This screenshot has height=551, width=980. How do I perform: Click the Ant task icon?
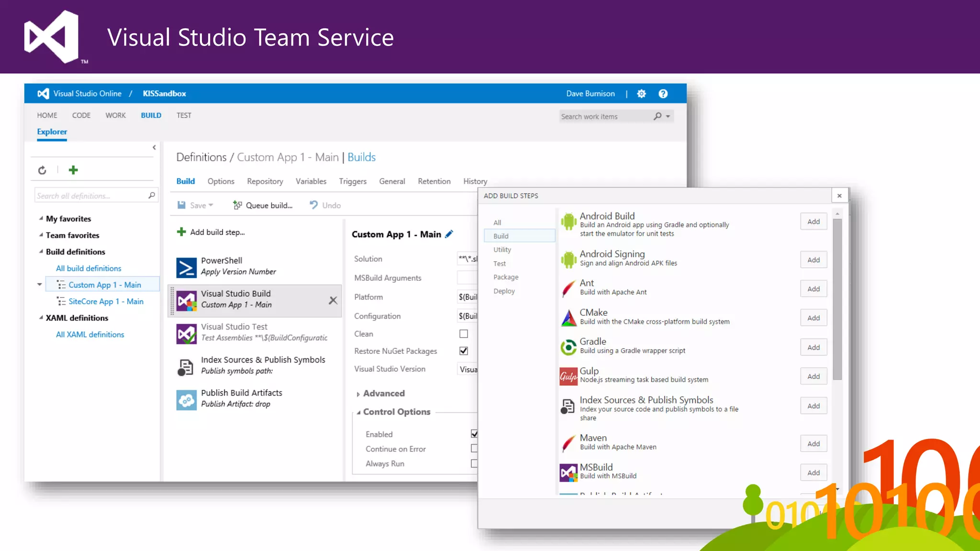(x=568, y=289)
